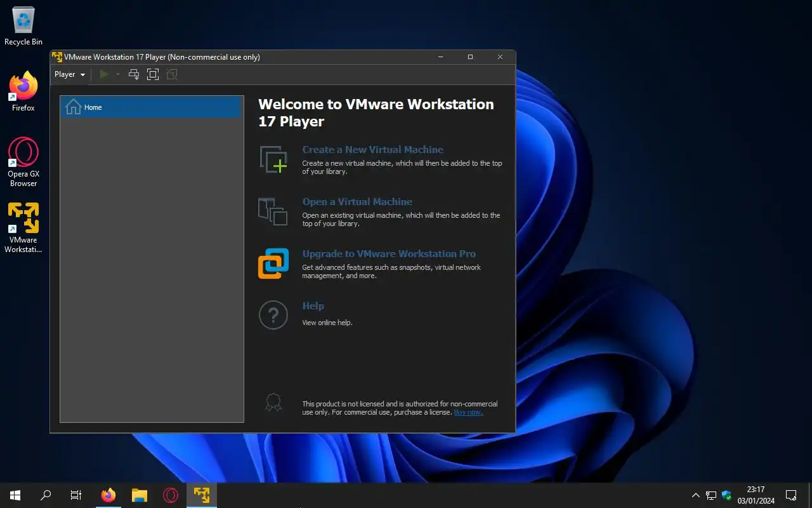The height and width of the screenshot is (508, 812).
Task: Click the Upgrade to Workstation Pro icon
Action: coord(273,264)
